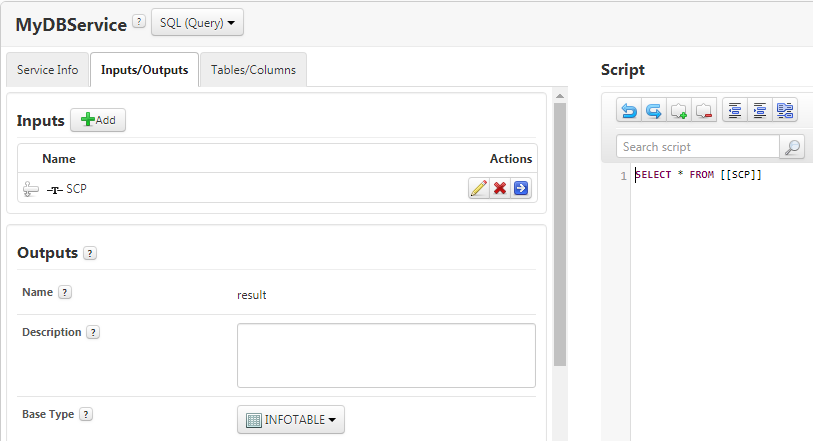
Task: Add a comment using the green plus bubble icon
Action: click(679, 110)
